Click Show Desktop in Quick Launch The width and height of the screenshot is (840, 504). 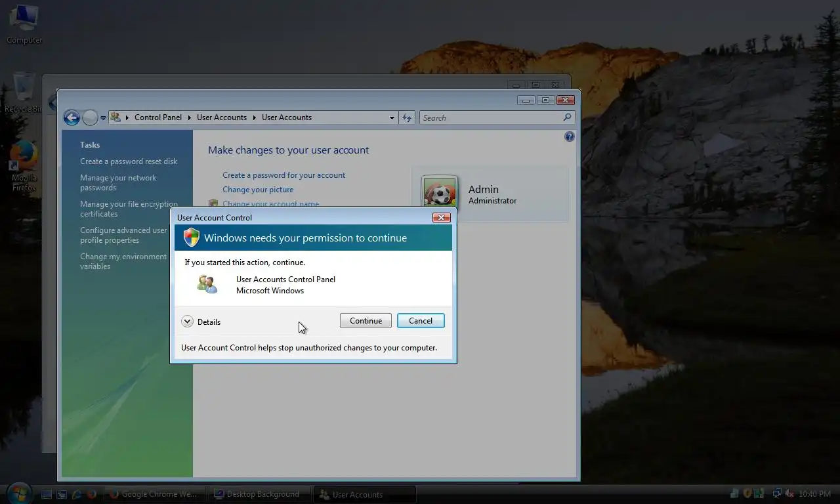click(47, 494)
